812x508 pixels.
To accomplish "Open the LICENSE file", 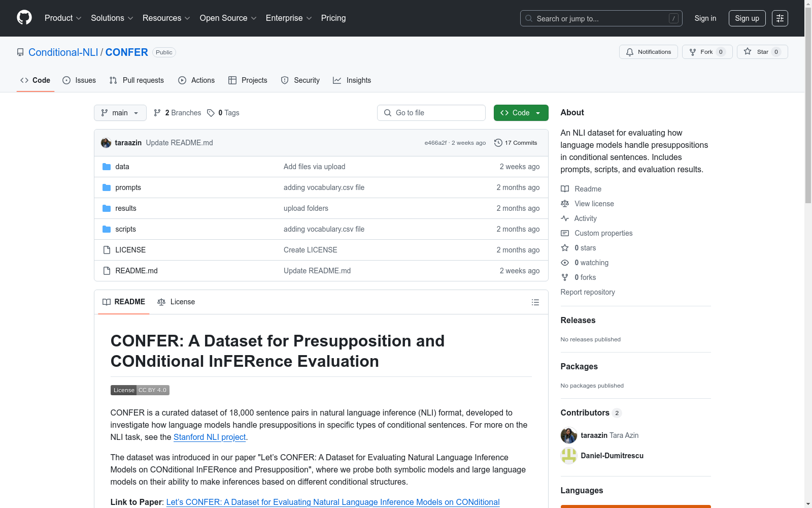I will [130, 250].
